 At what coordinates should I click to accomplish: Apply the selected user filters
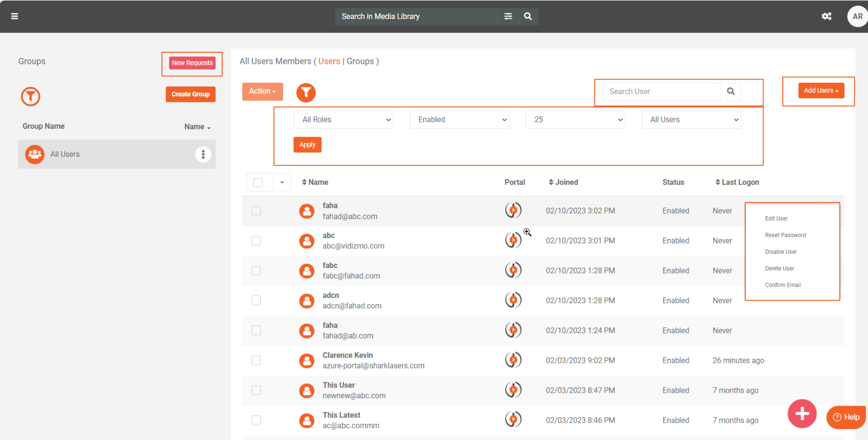pos(307,145)
